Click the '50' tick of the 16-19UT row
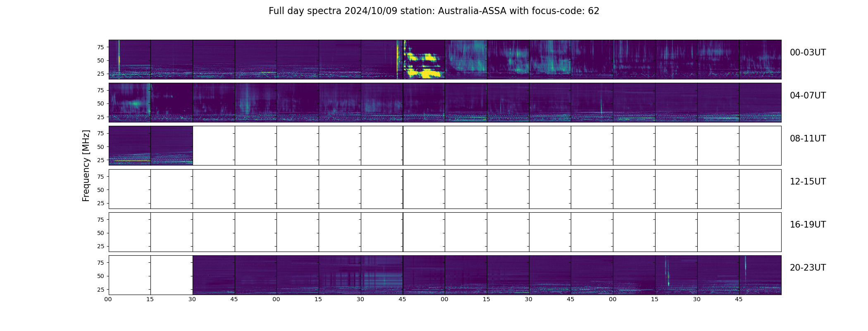The image size is (868, 331). (x=100, y=233)
